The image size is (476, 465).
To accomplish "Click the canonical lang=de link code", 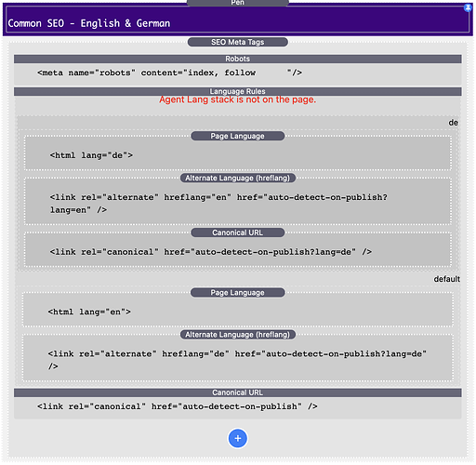I will pyautogui.click(x=211, y=252).
